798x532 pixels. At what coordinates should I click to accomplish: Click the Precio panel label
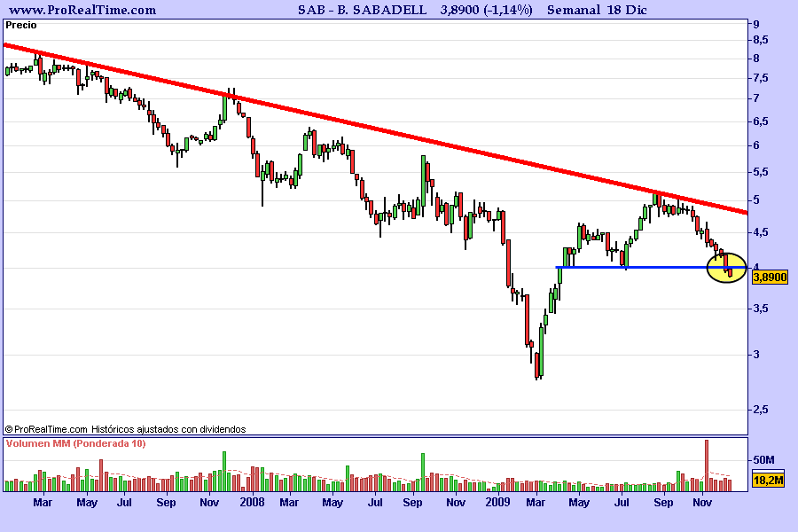click(21, 26)
